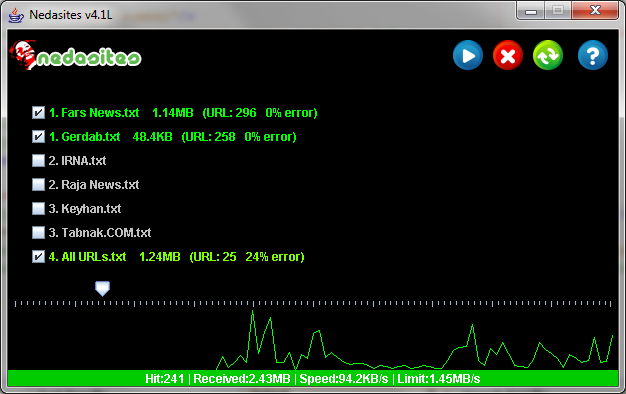Image resolution: width=626 pixels, height=394 pixels.
Task: Click the Java icon in the title bar
Action: pyautogui.click(x=16, y=15)
